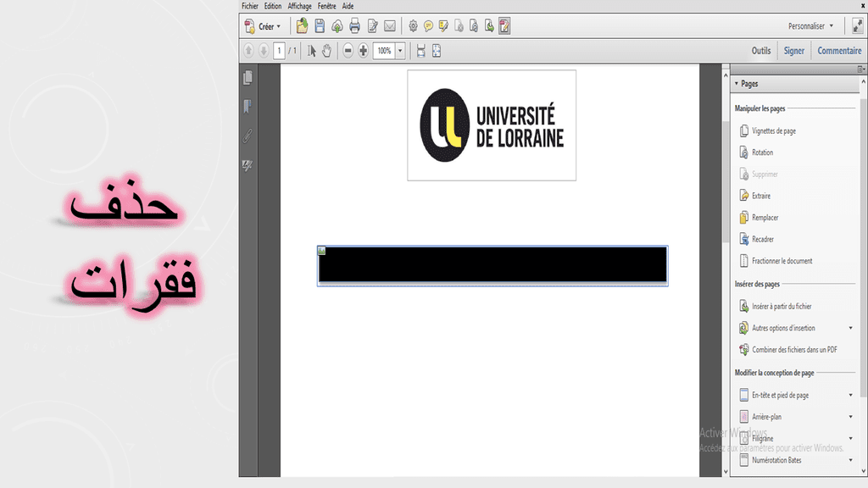The height and width of the screenshot is (488, 868).
Task: Click the Print icon in toolbar
Action: tap(355, 26)
